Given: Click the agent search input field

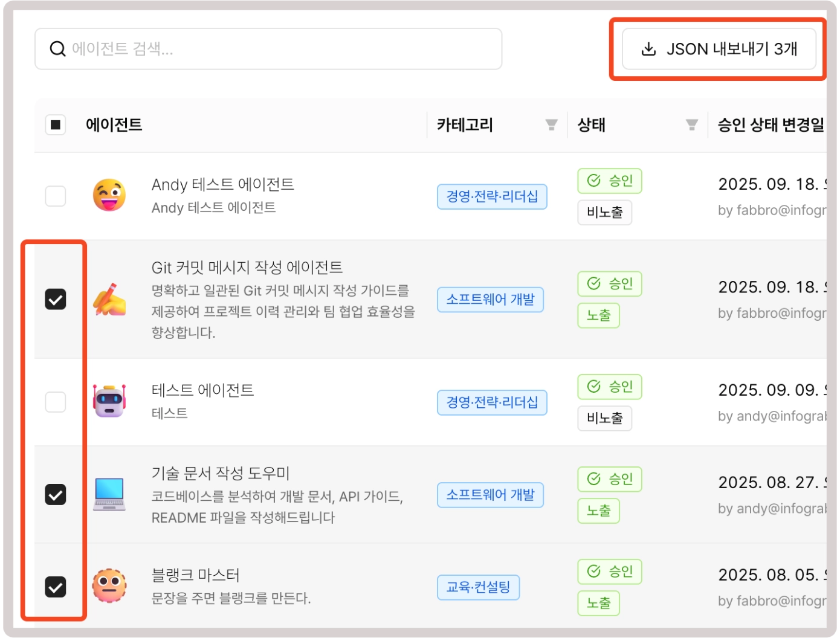Looking at the screenshot, I should tap(268, 49).
